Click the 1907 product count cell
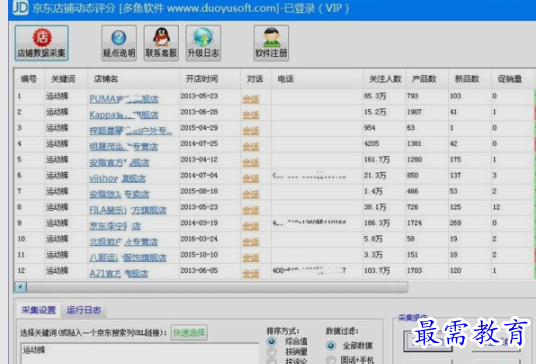The height and width of the screenshot is (364, 536). click(414, 112)
